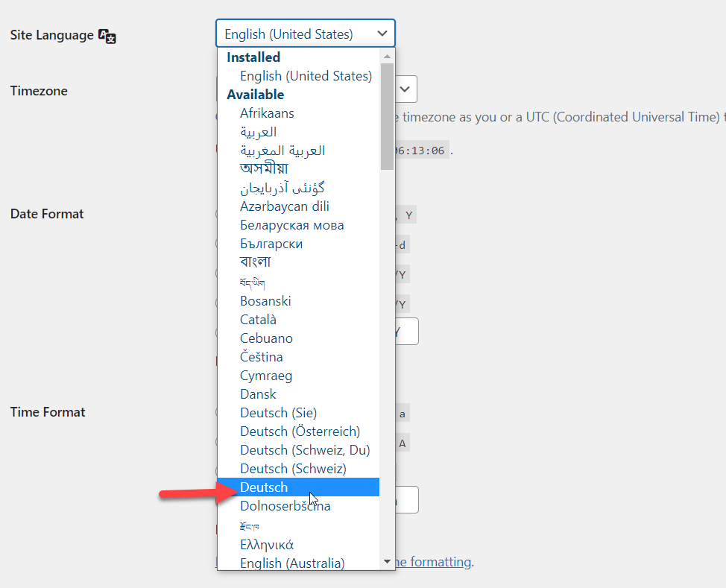Select South Azerbaijani (گؤنئی آذربایجان) option
The width and height of the screenshot is (726, 588).
pyautogui.click(x=282, y=188)
